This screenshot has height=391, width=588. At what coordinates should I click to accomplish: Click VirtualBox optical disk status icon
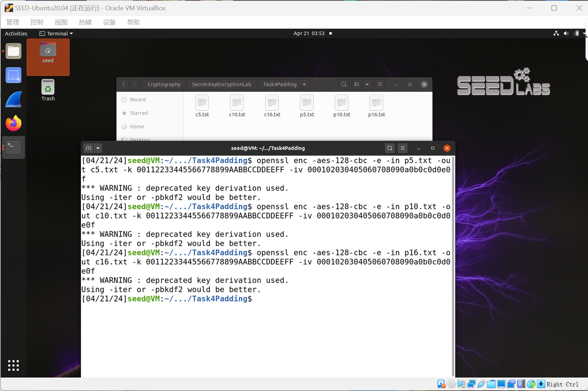pyautogui.click(x=452, y=384)
